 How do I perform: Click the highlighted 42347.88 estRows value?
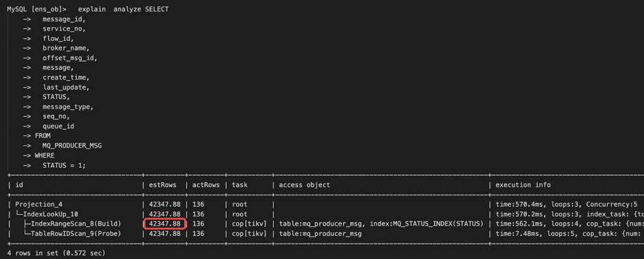click(165, 224)
